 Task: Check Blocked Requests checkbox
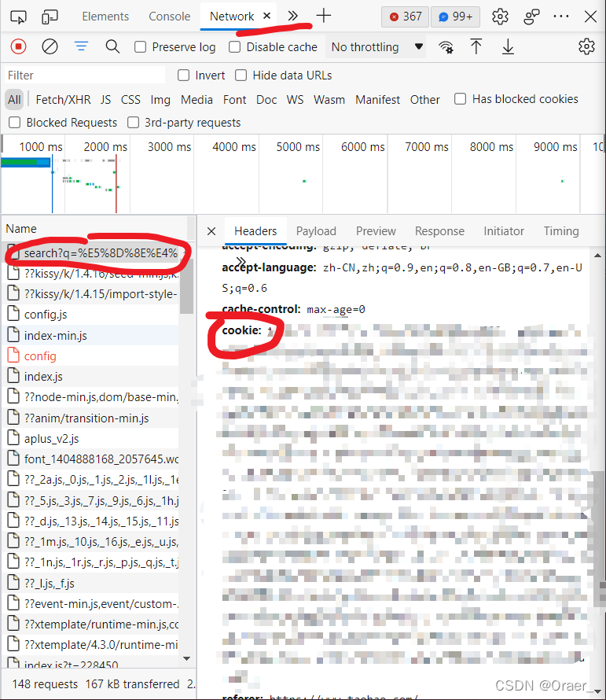pyautogui.click(x=15, y=123)
